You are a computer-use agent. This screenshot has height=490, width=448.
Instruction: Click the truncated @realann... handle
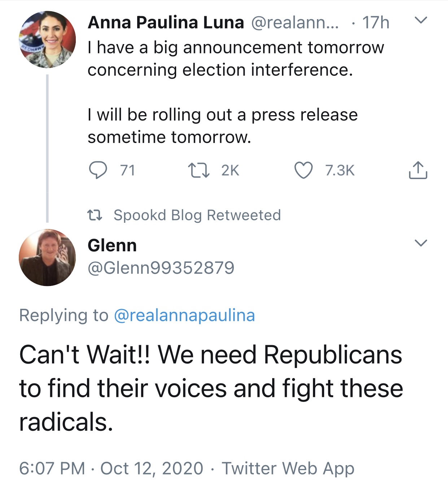pos(295,22)
